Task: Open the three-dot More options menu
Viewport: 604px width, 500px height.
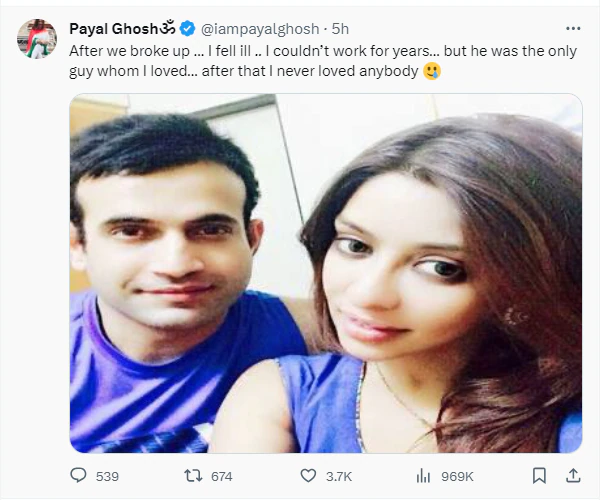Action: click(x=573, y=29)
